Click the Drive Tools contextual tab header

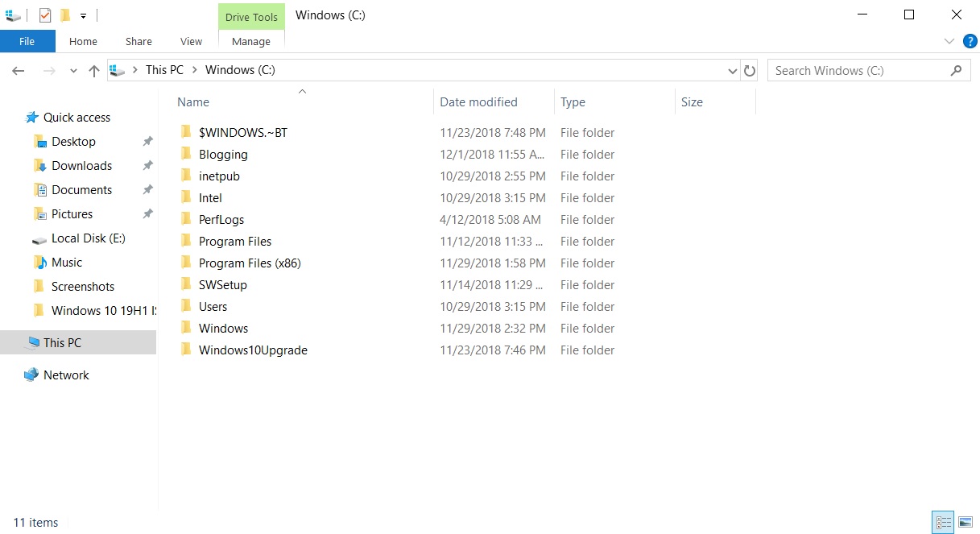pos(251,17)
